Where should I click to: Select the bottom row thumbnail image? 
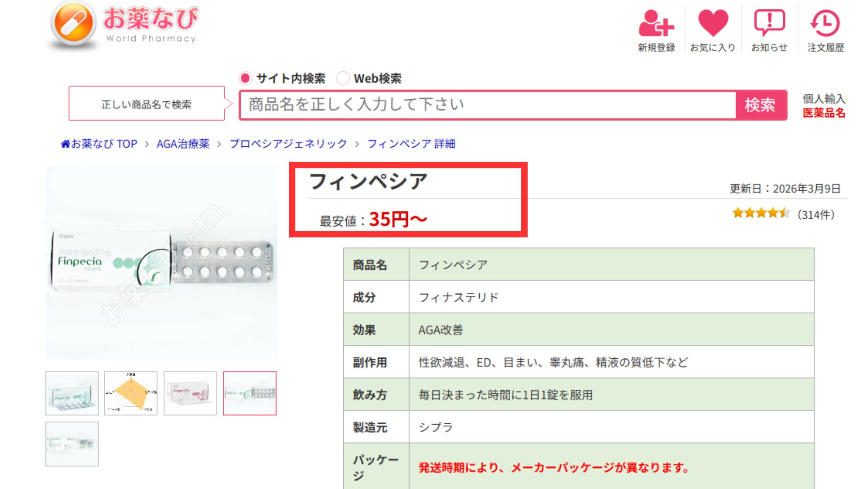click(x=72, y=444)
